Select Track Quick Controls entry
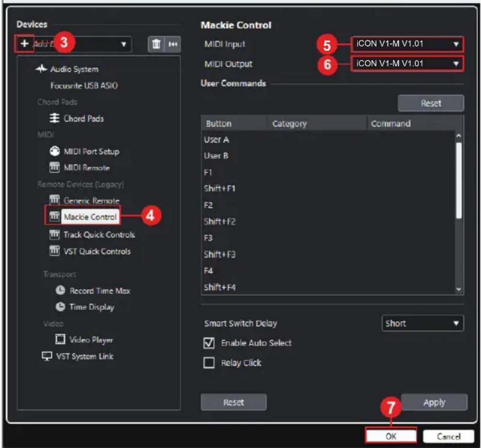 click(x=99, y=235)
